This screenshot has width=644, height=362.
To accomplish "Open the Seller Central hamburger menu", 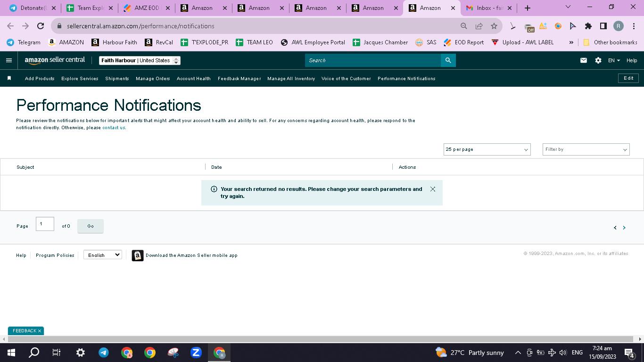I will (x=9, y=60).
